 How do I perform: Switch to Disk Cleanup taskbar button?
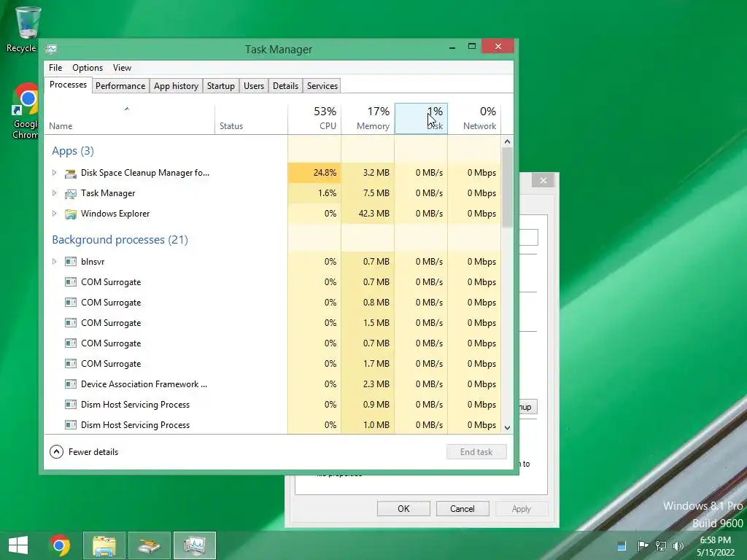(150, 545)
